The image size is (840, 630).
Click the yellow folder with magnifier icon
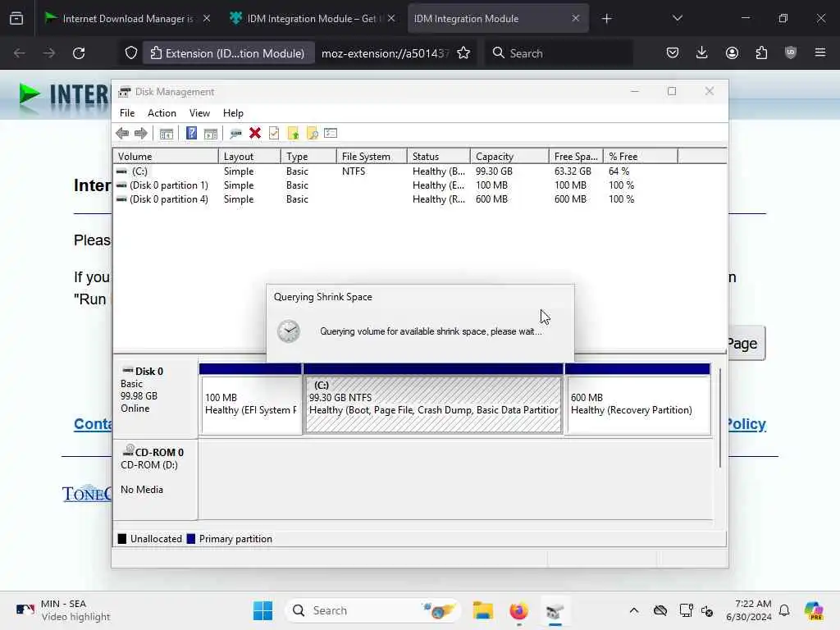click(312, 134)
